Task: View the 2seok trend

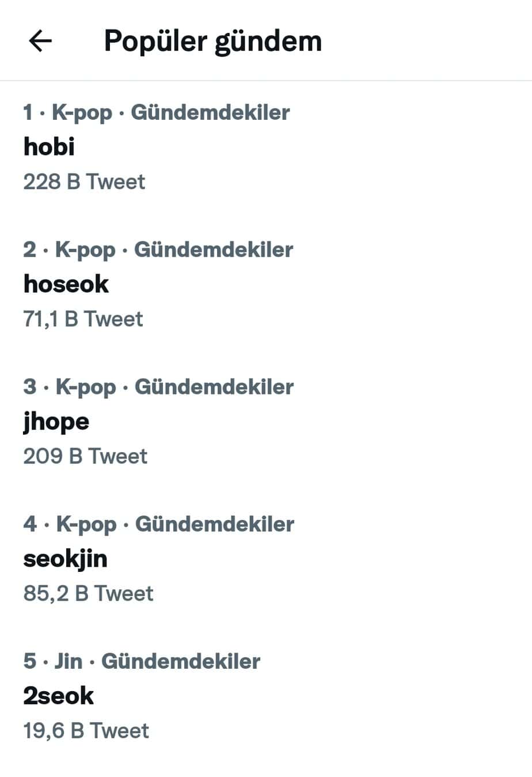Action: point(58,696)
